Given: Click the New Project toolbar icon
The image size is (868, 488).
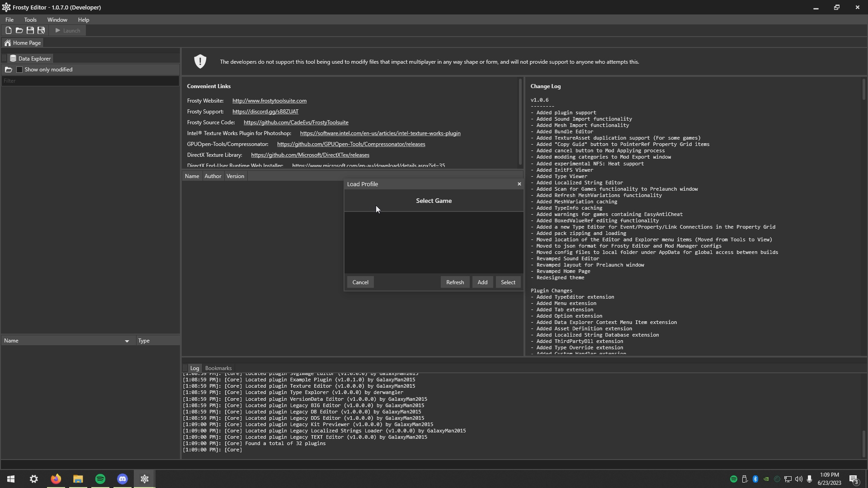Looking at the screenshot, I should (8, 30).
